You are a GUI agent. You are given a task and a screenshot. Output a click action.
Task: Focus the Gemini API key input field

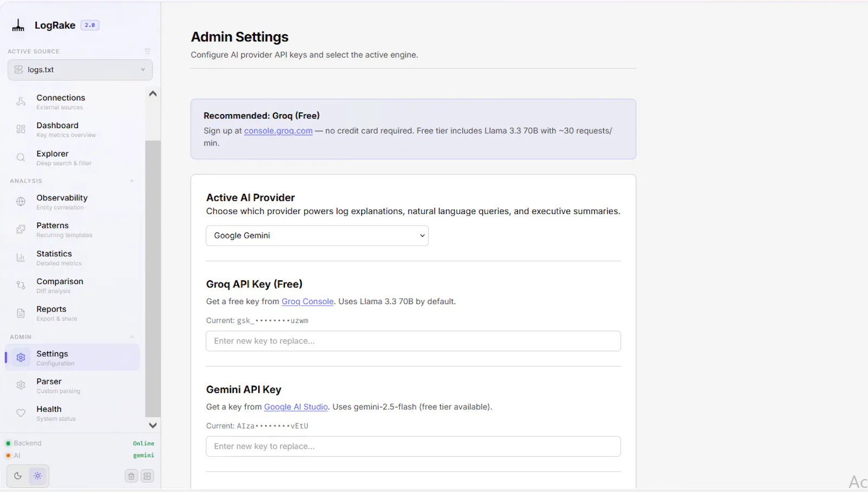(413, 446)
